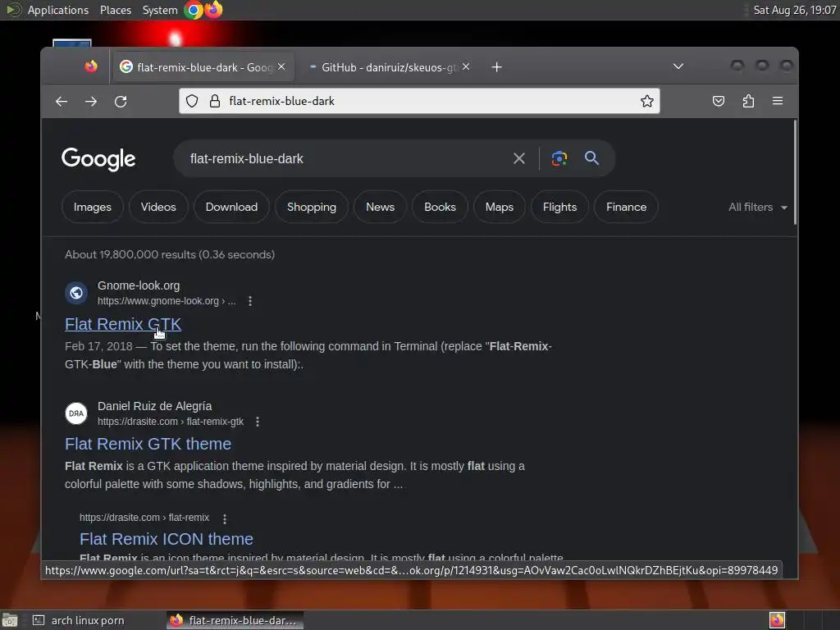Click the Firefox tray icon in the bottom panel

point(778,620)
